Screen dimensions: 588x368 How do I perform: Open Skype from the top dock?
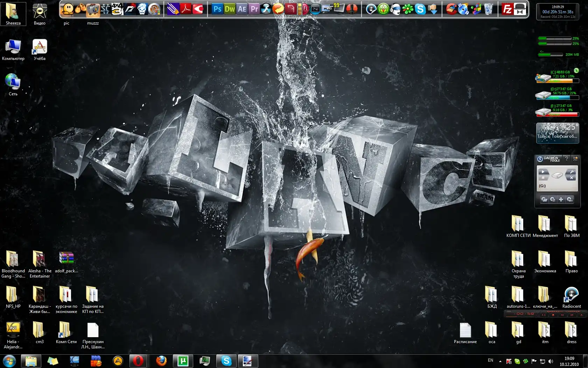tap(420, 9)
